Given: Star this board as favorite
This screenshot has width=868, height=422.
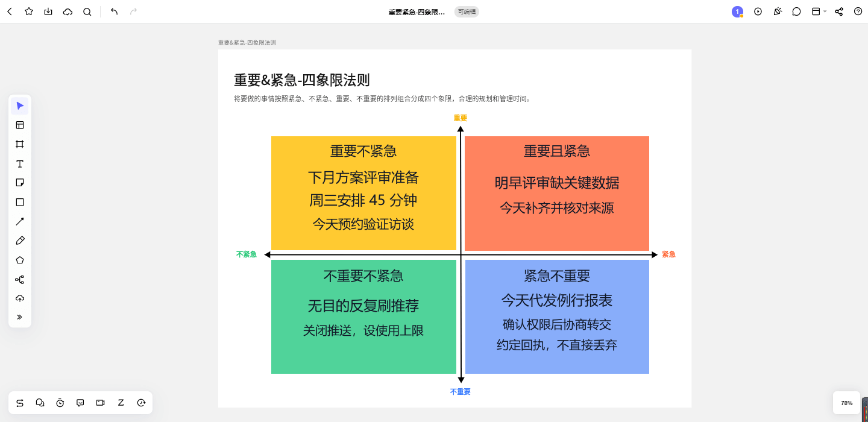Looking at the screenshot, I should tap(29, 11).
